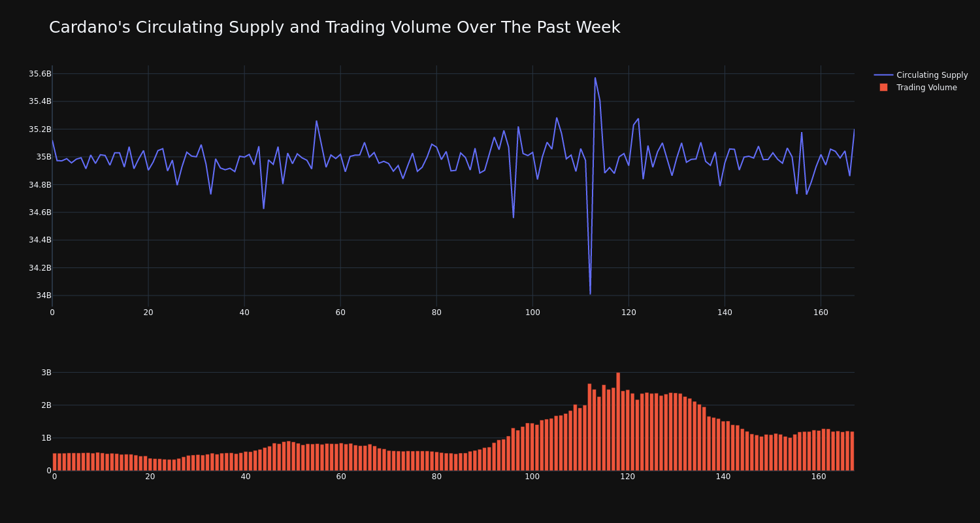Image resolution: width=980 pixels, height=523 pixels.
Task: Click the chart title about Cardano's supply
Action: (x=335, y=27)
